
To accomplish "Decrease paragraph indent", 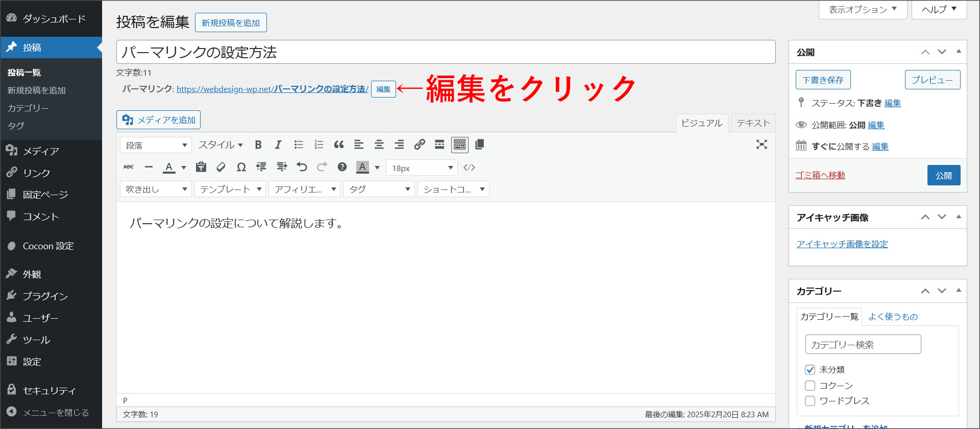I will 261,167.
